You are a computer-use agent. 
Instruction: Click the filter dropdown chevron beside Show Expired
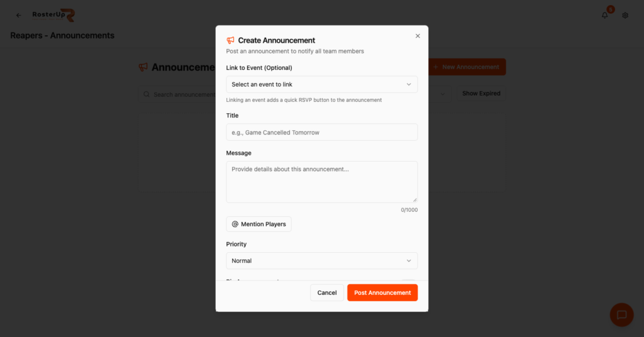point(442,94)
